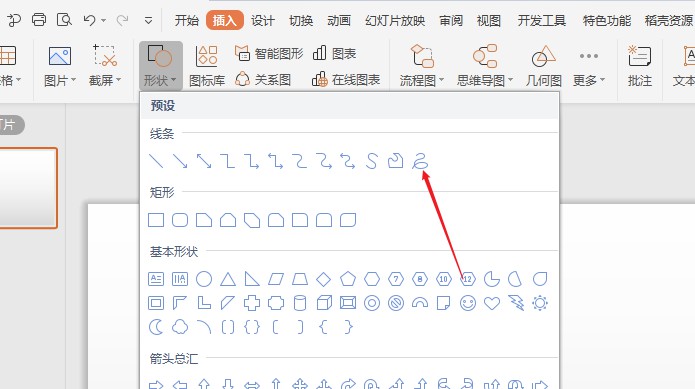Switch to the 特色功能 tab
695x389 pixels.
click(606, 20)
